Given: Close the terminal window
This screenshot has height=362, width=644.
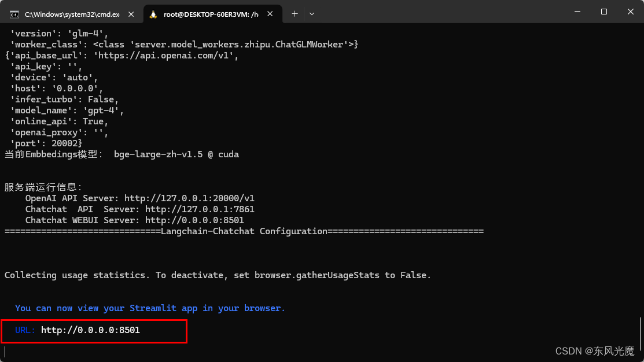Looking at the screenshot, I should pos(631,12).
